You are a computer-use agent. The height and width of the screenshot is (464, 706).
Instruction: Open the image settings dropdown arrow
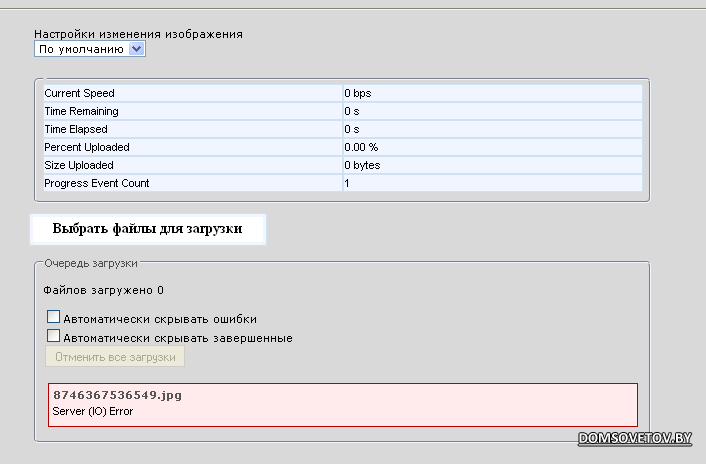tap(136, 49)
